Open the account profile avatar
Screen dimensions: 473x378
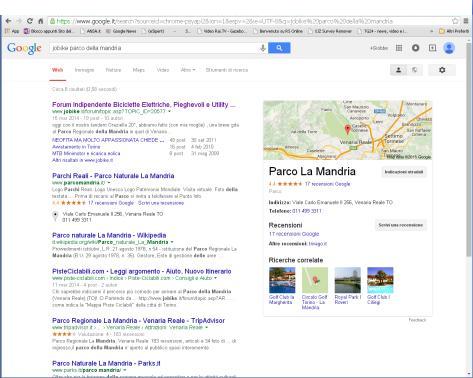(449, 48)
